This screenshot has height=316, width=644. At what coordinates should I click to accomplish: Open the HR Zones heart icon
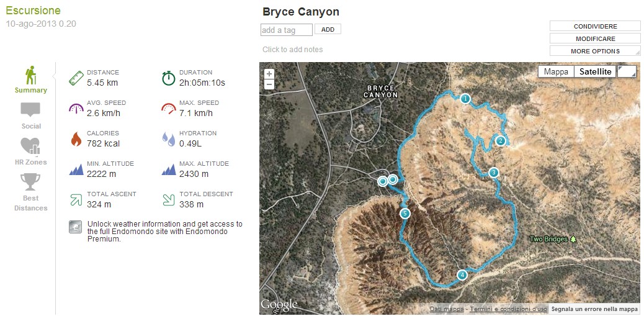point(30,147)
